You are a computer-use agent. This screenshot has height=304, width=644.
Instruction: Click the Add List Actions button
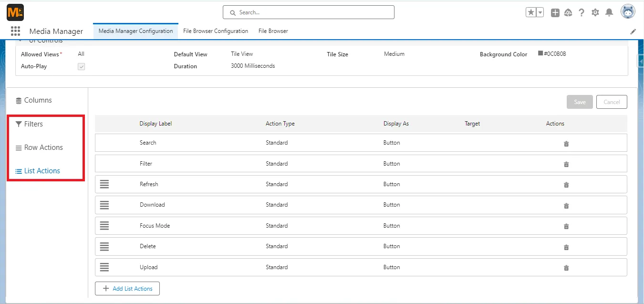pos(127,288)
